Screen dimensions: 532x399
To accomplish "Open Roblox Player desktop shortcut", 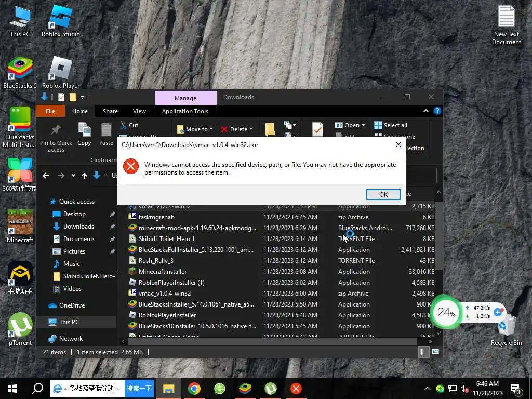I will [60, 73].
